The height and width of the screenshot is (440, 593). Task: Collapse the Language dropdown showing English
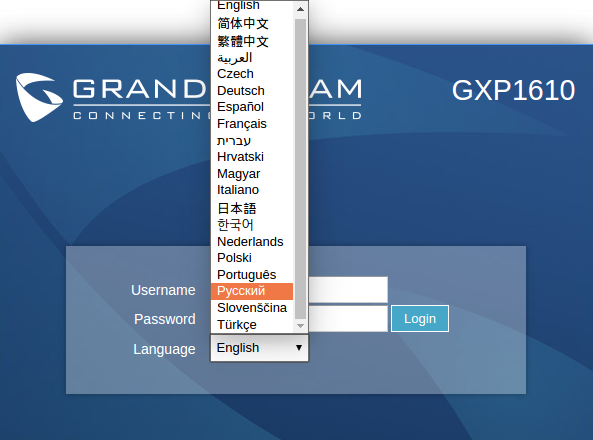(x=259, y=348)
